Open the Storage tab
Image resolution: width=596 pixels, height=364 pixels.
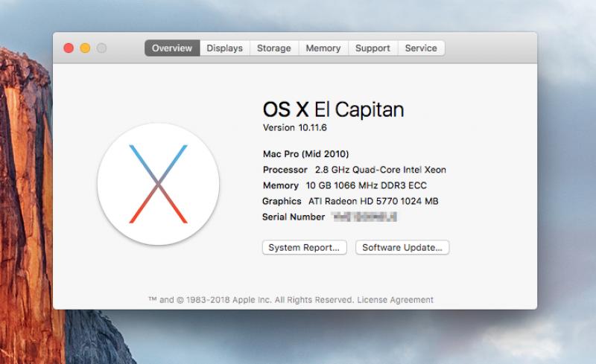pyautogui.click(x=274, y=48)
